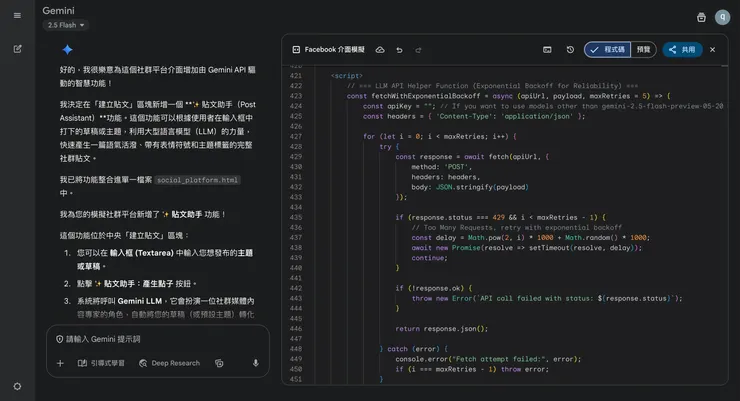Screen dimensions: 740x401
Task: Open the settings gear in the sidebar
Action: tap(17, 386)
